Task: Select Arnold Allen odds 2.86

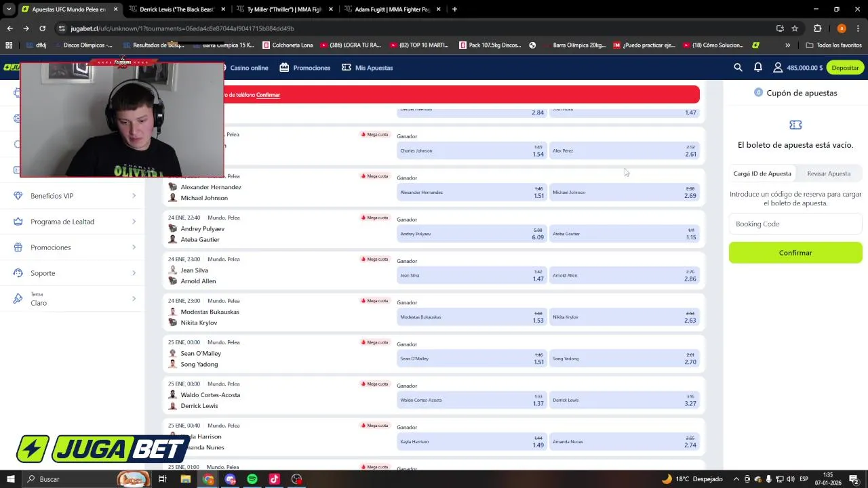Action: (x=624, y=276)
